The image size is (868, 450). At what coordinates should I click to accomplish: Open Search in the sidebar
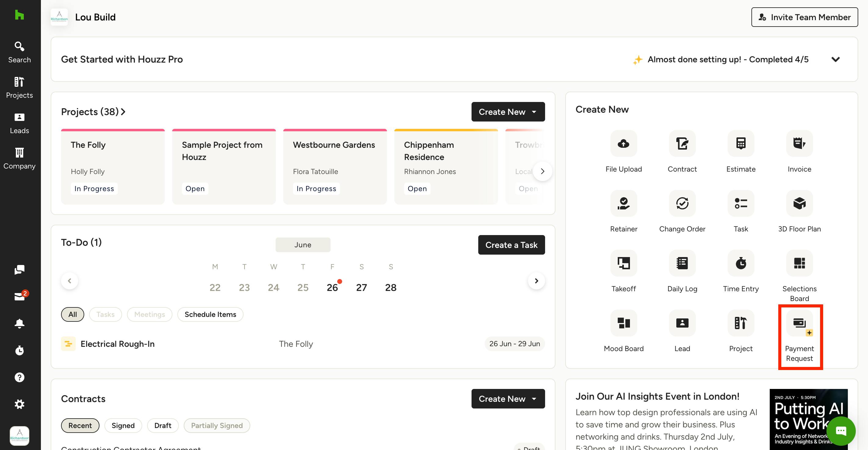click(19, 52)
